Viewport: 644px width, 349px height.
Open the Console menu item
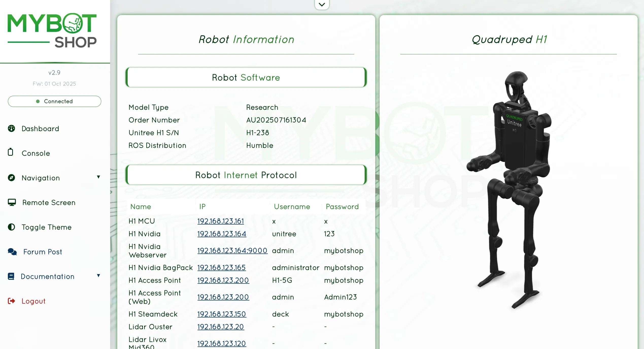36,153
